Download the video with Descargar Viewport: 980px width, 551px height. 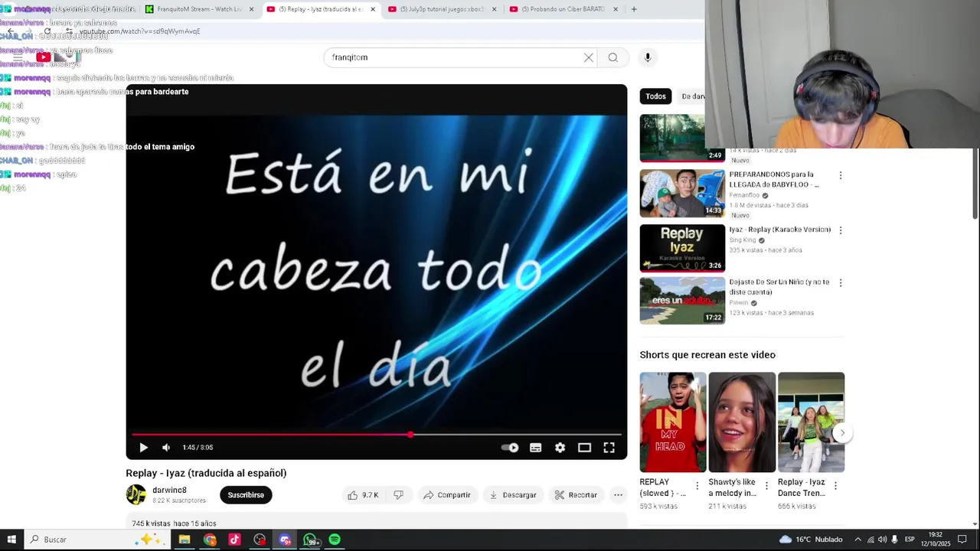(513, 495)
